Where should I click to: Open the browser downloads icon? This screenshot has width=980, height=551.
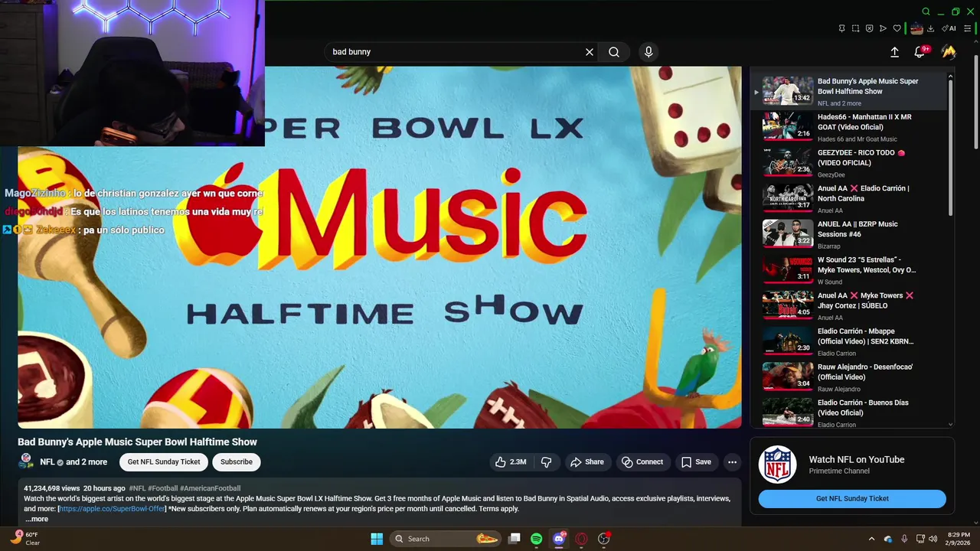tap(930, 28)
